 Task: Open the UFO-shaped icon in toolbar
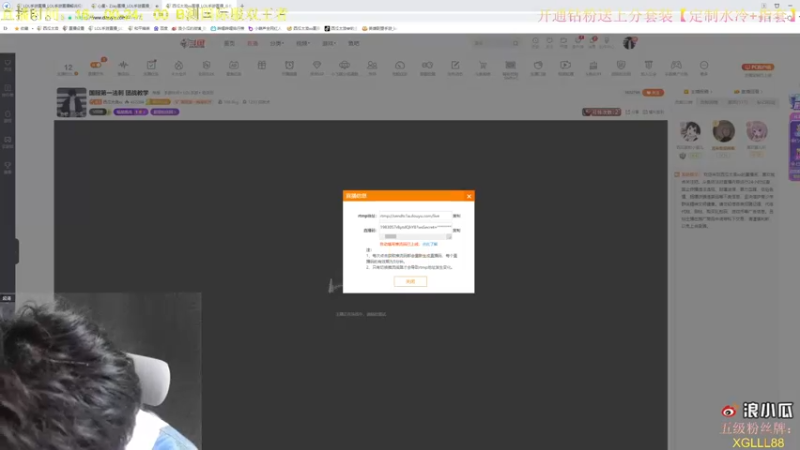344,65
